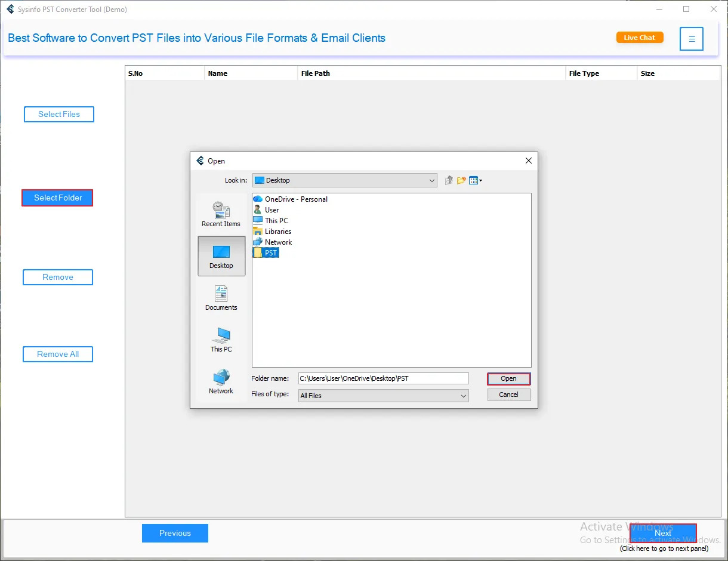Select Network in the file list
Image resolution: width=728 pixels, height=561 pixels.
(x=273, y=242)
